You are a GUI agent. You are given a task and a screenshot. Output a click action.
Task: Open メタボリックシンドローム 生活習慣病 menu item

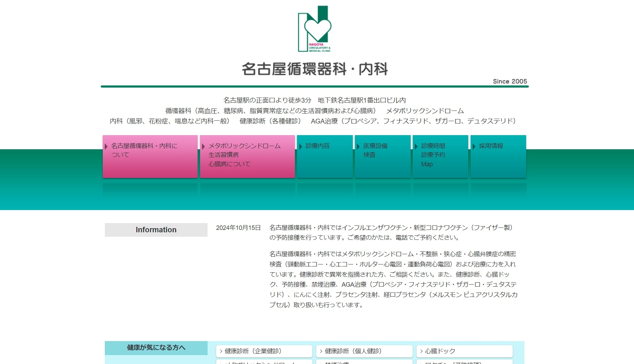tap(247, 156)
